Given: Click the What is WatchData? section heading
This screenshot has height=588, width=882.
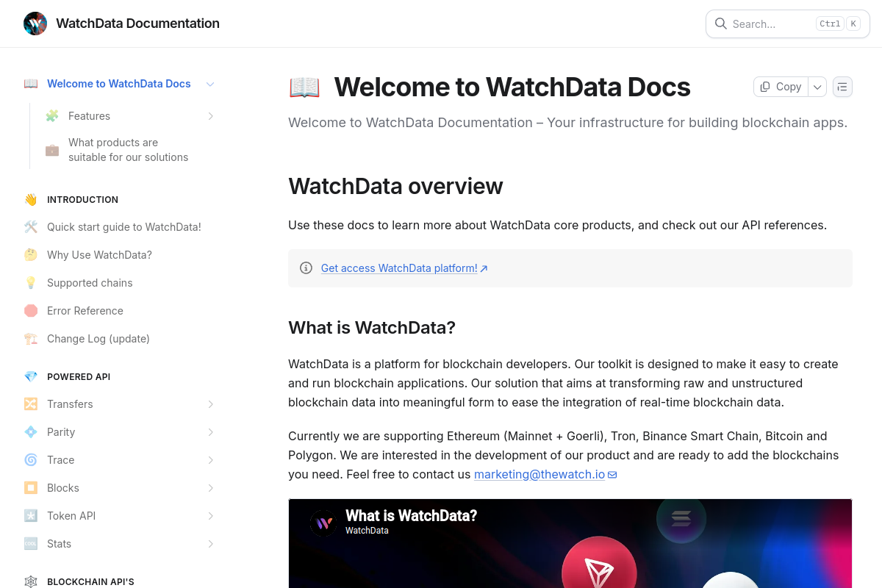Looking at the screenshot, I should (x=372, y=328).
